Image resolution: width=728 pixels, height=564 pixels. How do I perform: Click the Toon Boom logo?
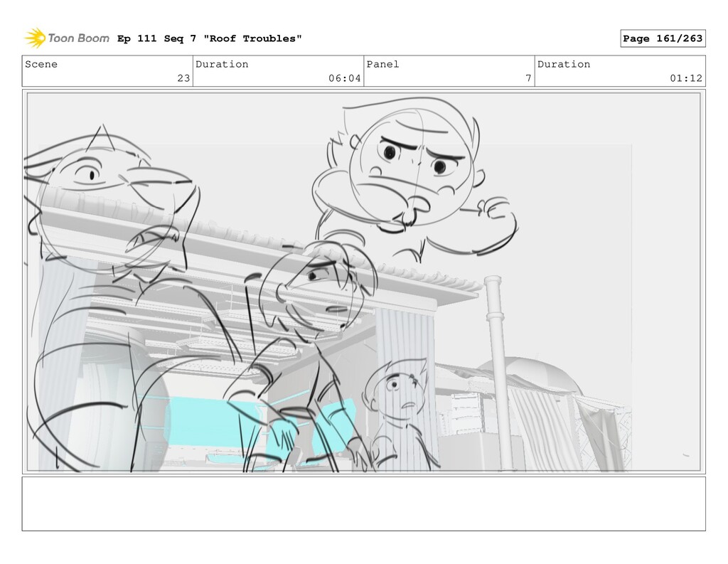pyautogui.click(x=67, y=38)
